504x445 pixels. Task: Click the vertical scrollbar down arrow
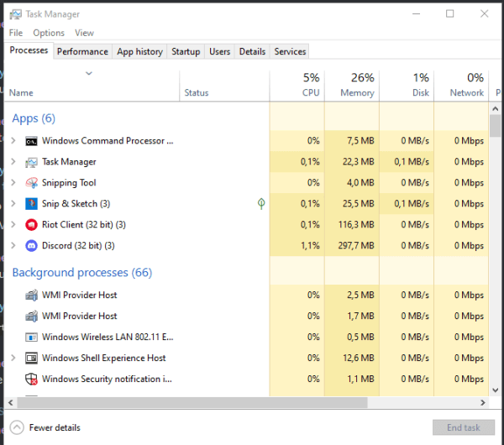click(496, 390)
